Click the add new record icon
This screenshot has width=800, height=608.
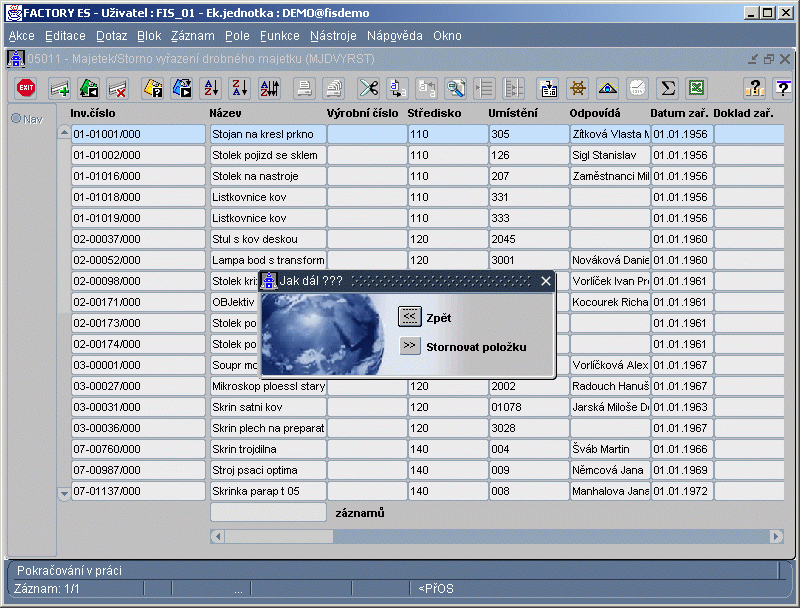coord(60,88)
